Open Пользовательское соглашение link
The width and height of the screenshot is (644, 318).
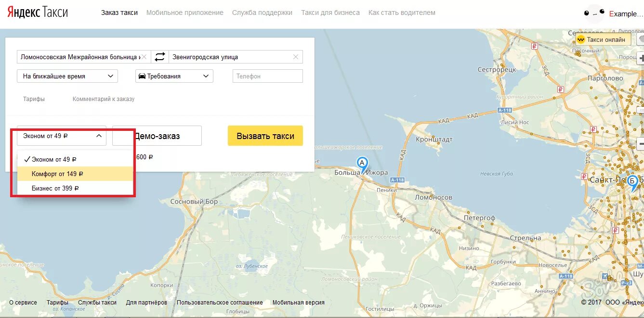point(220,303)
